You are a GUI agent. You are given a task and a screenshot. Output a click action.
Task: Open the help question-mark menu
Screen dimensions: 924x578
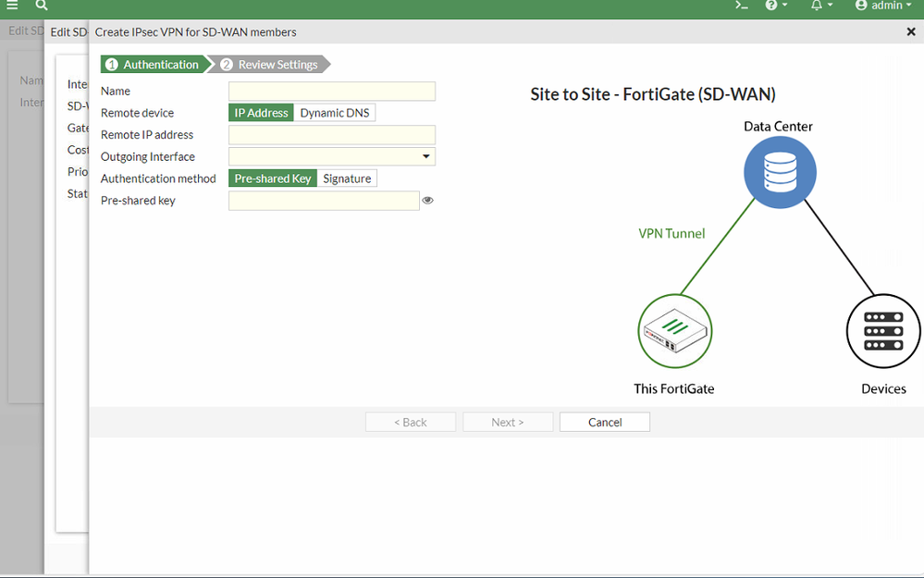tap(776, 6)
